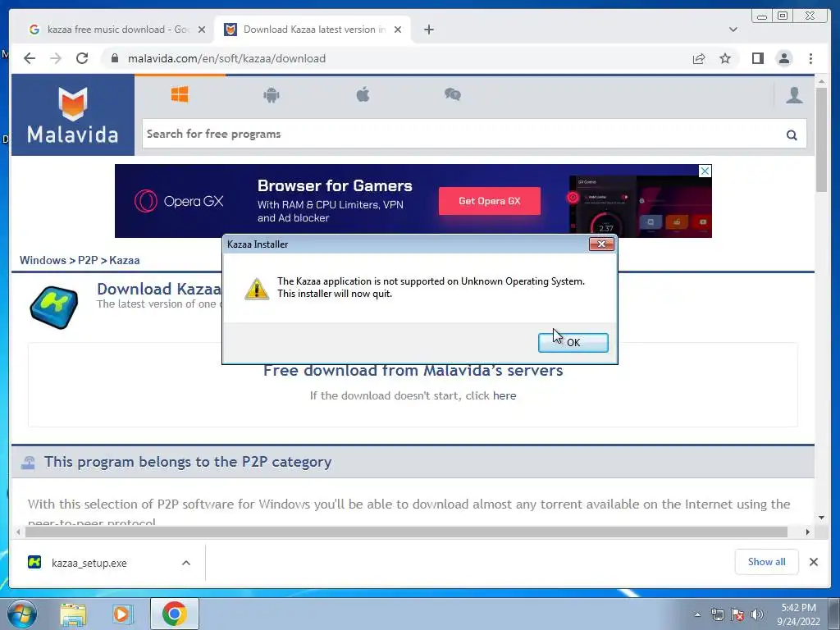Click the page vertical scrollbar thumb
This screenshot has height=630, width=840.
point(821,139)
